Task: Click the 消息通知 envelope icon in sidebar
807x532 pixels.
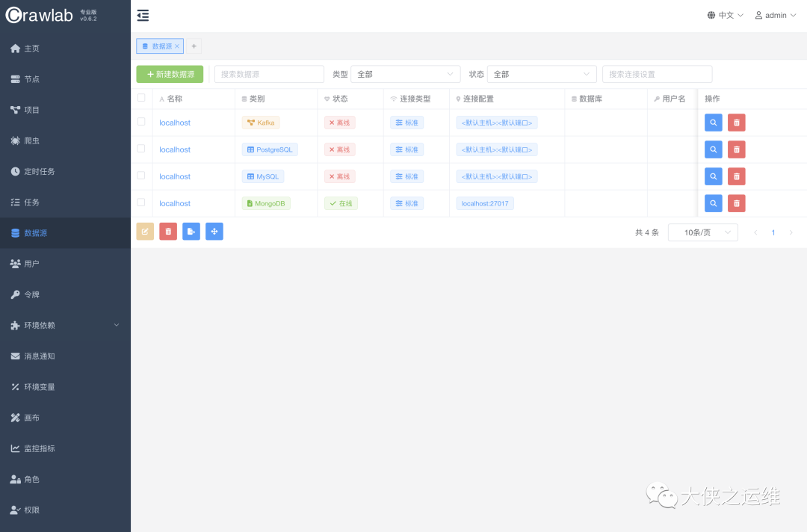Action: 16,356
